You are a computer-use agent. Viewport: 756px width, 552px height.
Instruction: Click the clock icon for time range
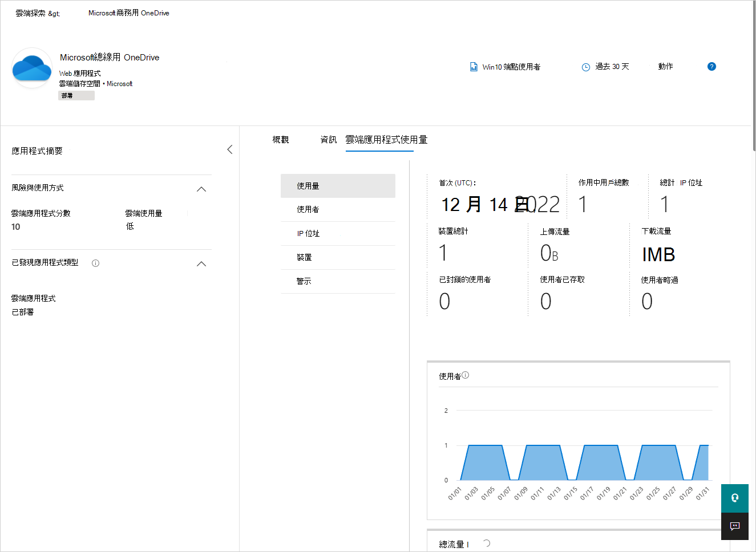tap(586, 66)
